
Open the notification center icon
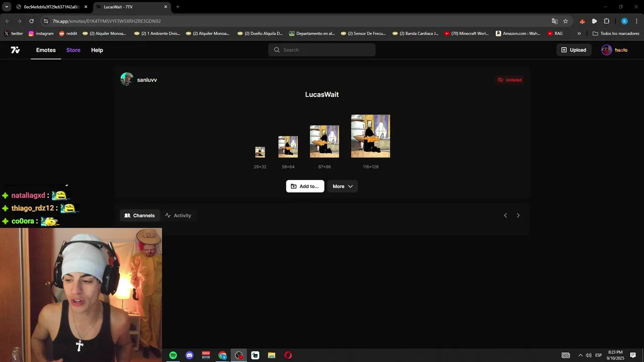tap(633, 355)
